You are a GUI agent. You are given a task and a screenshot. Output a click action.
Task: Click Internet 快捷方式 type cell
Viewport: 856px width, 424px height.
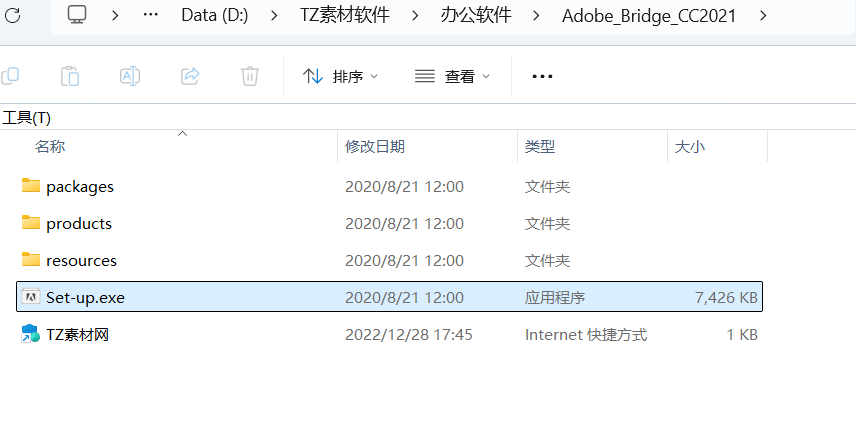(586, 335)
